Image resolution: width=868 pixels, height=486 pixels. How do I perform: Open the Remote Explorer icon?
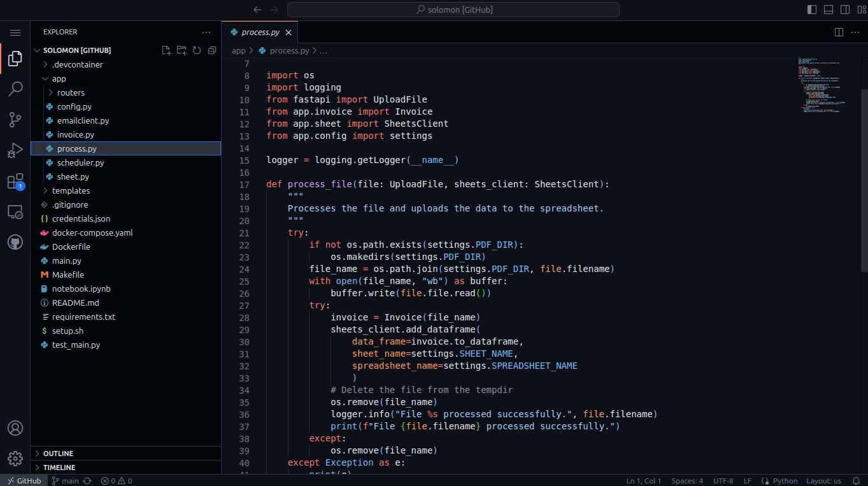click(15, 212)
